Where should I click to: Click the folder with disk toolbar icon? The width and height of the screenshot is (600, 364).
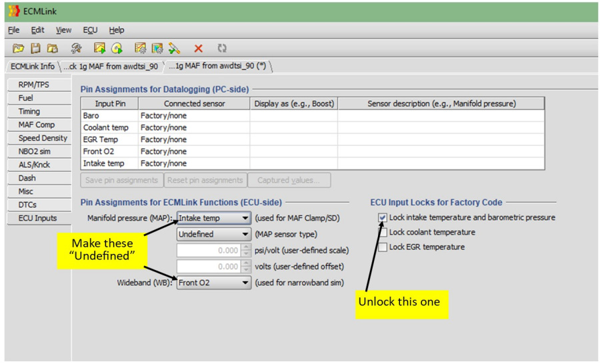tap(53, 48)
